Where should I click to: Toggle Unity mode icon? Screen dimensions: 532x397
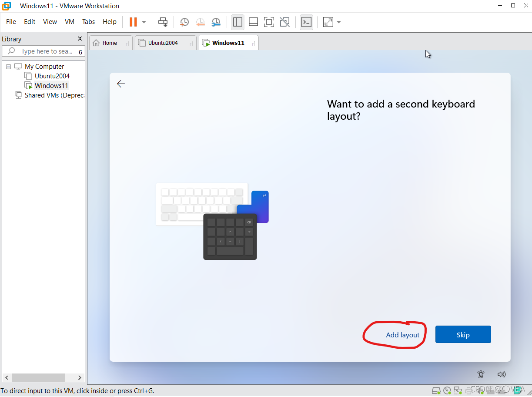tap(284, 22)
